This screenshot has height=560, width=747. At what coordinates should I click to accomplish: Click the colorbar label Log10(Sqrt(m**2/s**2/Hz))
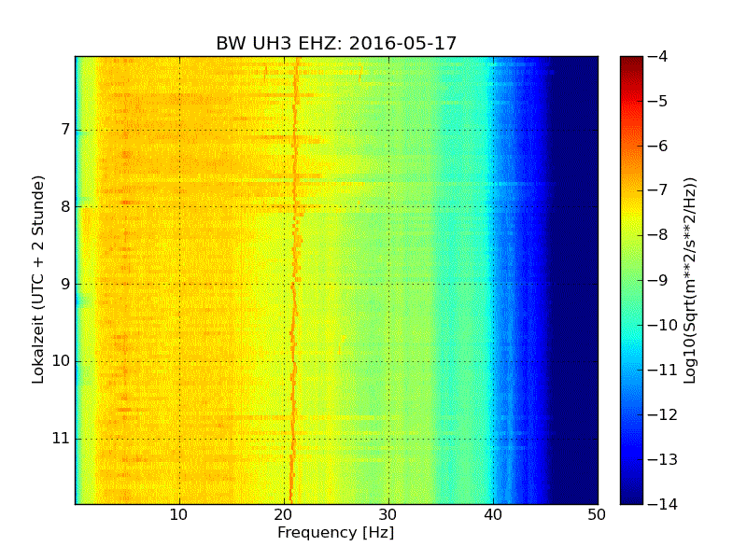coord(689,280)
